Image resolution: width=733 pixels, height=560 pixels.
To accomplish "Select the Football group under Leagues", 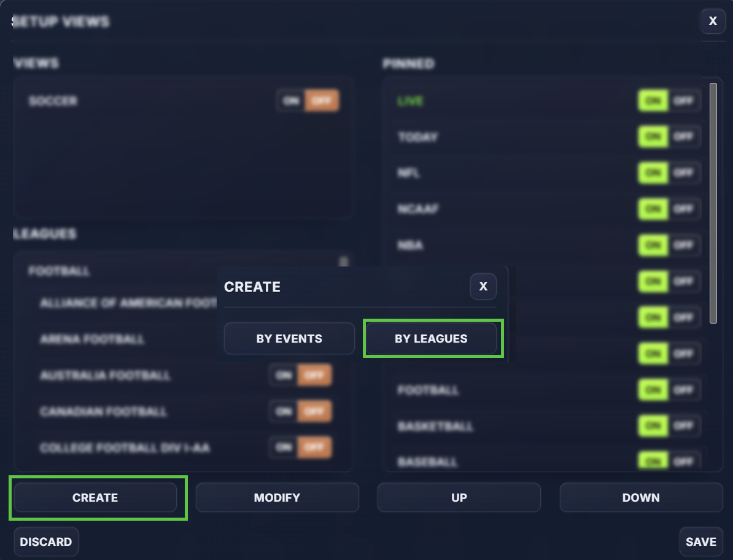I will point(59,271).
